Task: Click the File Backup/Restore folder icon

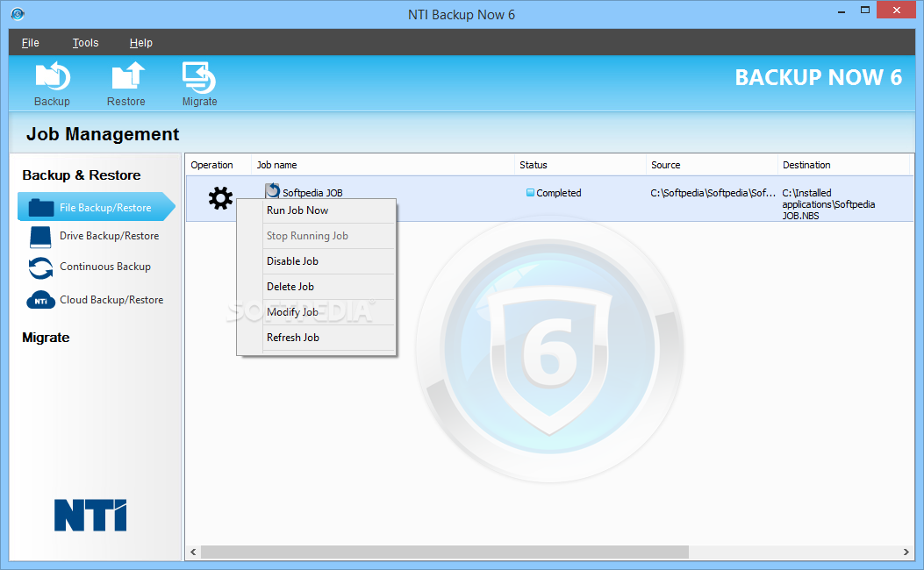Action: [x=41, y=207]
